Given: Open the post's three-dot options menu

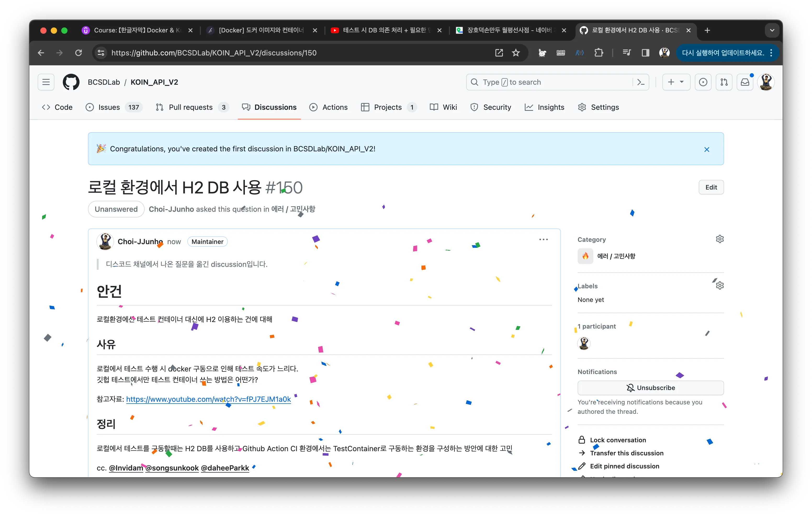Looking at the screenshot, I should point(543,240).
